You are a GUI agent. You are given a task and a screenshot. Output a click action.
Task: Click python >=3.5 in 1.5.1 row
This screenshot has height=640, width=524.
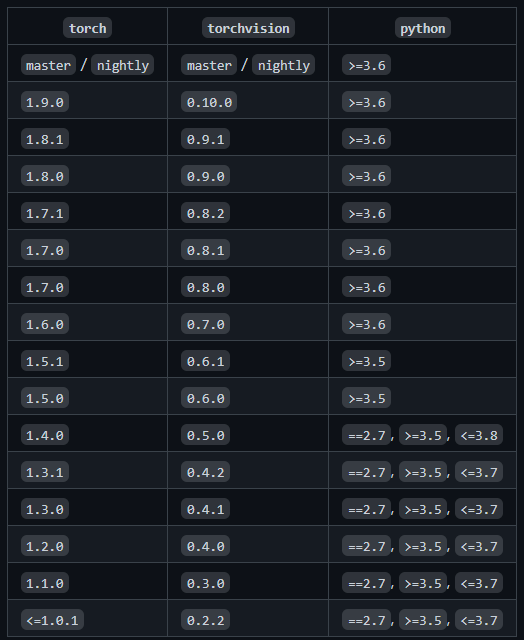[366, 361]
